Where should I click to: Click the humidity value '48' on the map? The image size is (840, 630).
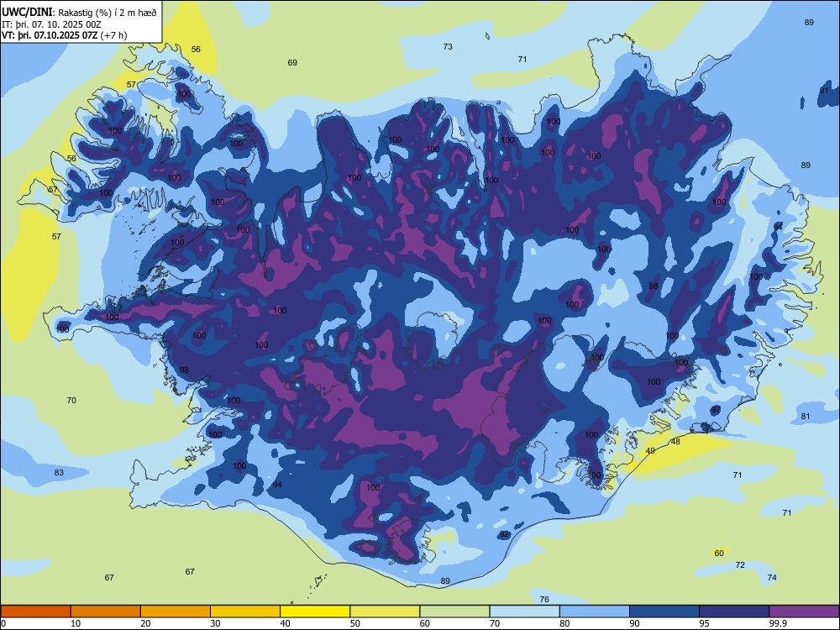pos(675,442)
